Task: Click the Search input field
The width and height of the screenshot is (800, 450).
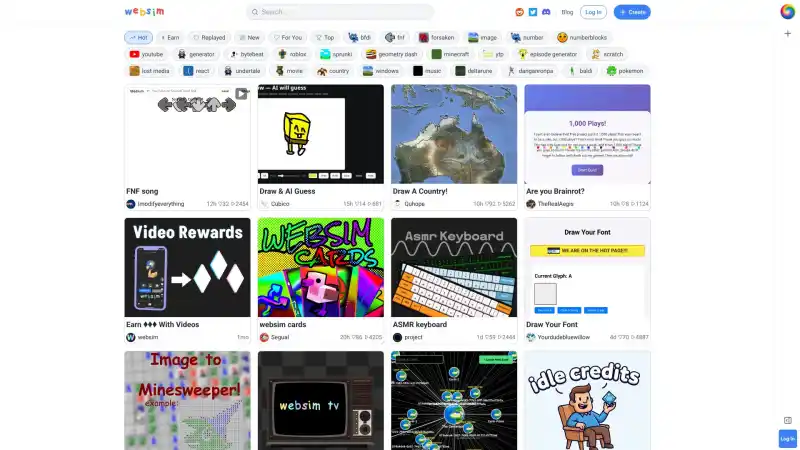Action: point(340,12)
